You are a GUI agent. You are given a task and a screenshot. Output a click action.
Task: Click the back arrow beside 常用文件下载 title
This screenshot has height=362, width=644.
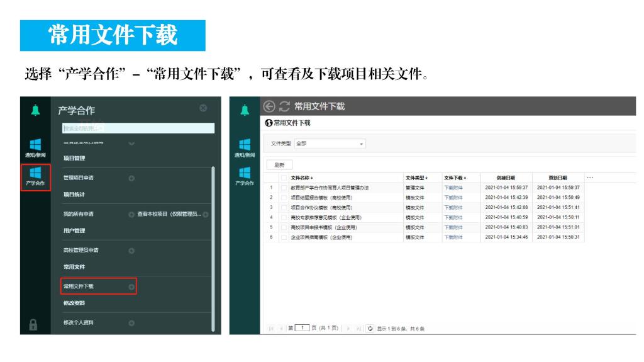click(x=270, y=106)
